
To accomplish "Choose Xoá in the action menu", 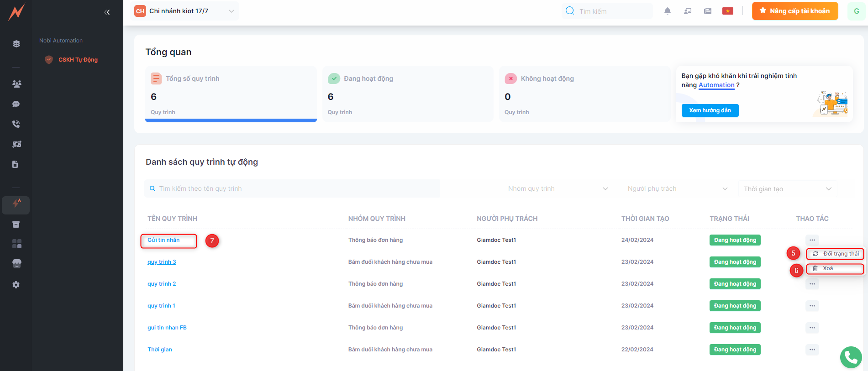I will (835, 269).
